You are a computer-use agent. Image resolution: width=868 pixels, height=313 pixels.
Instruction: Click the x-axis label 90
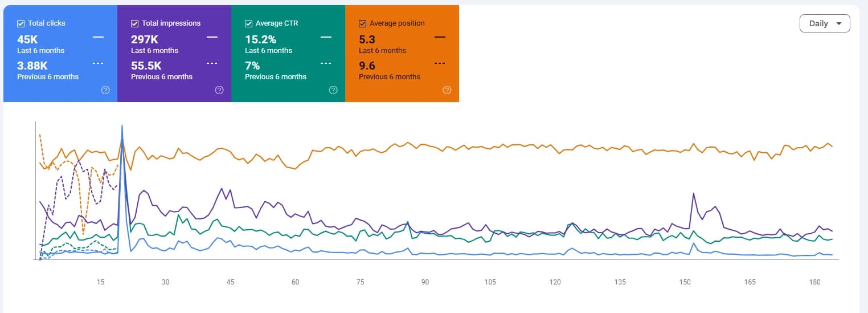pyautogui.click(x=425, y=282)
